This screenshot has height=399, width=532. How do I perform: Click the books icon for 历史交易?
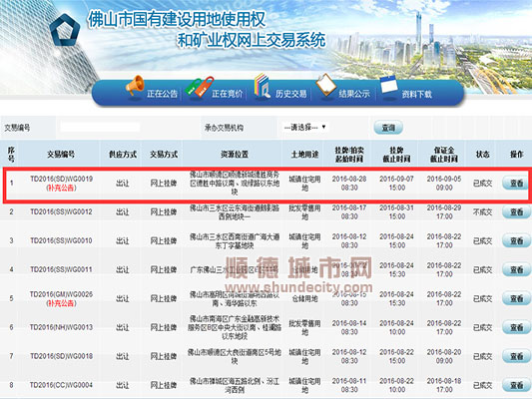click(262, 86)
